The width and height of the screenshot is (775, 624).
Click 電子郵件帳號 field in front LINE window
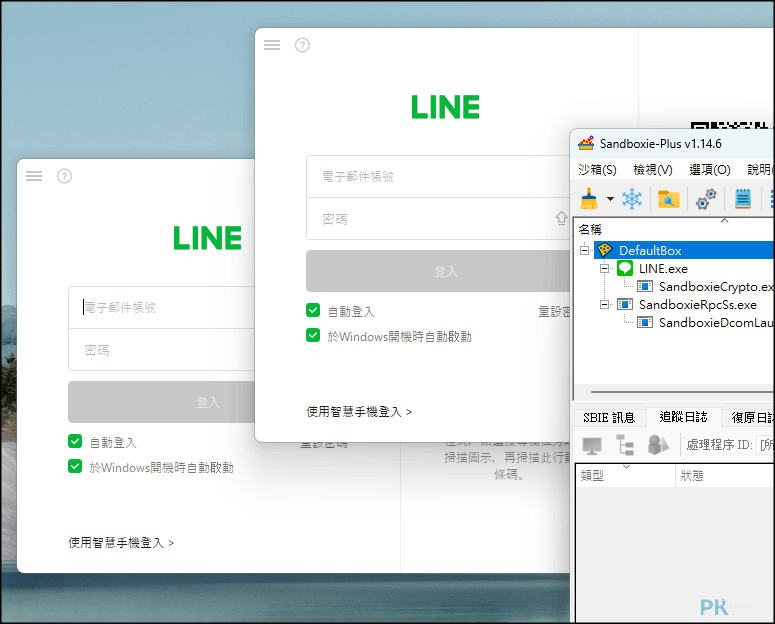point(438,177)
